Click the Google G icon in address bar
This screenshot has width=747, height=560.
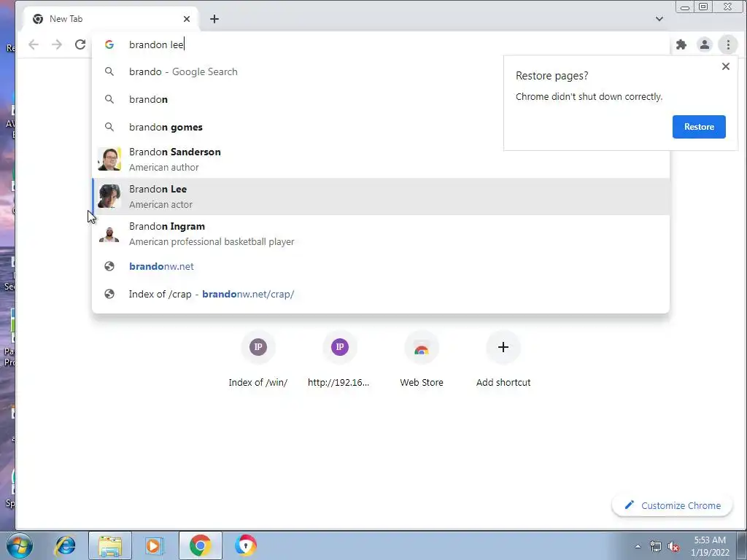pyautogui.click(x=109, y=44)
